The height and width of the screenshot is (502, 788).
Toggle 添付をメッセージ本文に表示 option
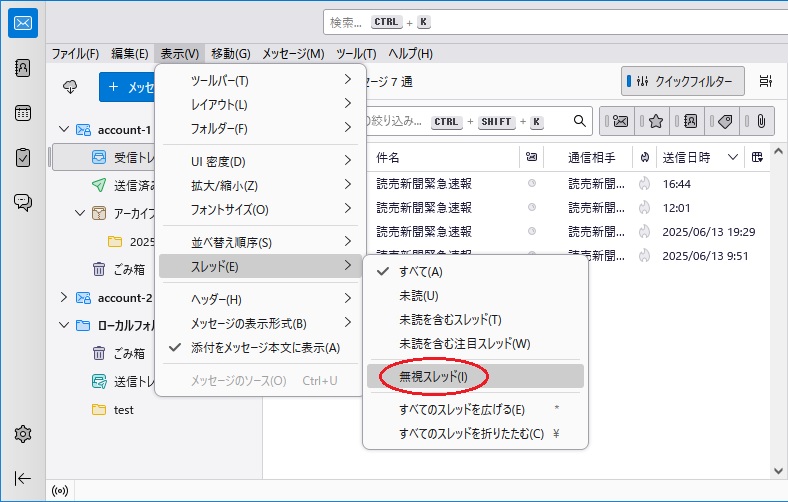point(265,347)
